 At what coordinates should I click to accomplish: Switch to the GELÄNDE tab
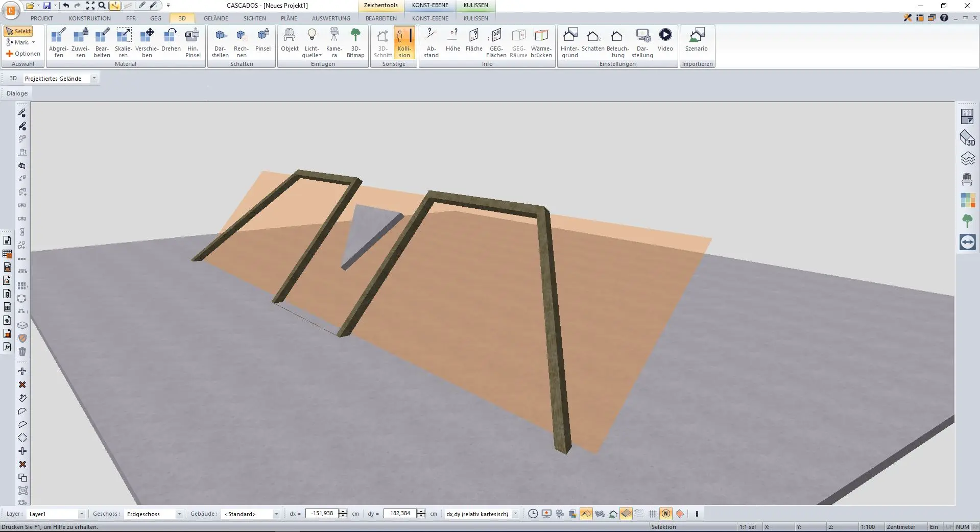pyautogui.click(x=216, y=18)
